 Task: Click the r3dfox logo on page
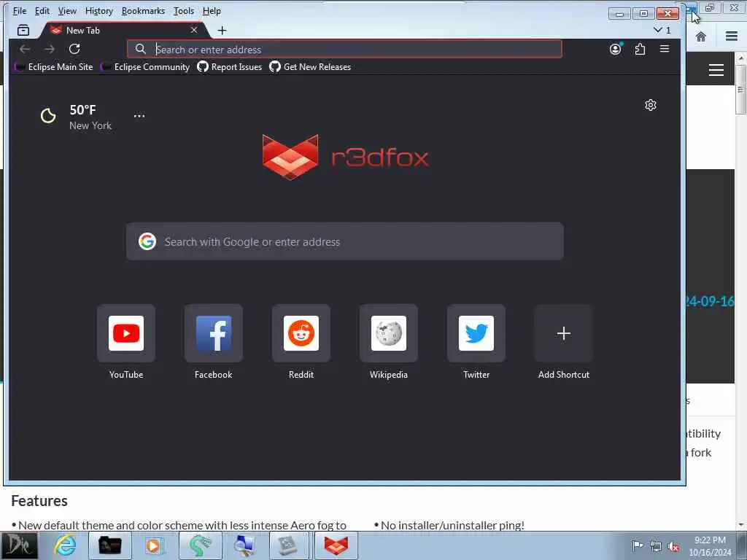pos(345,157)
